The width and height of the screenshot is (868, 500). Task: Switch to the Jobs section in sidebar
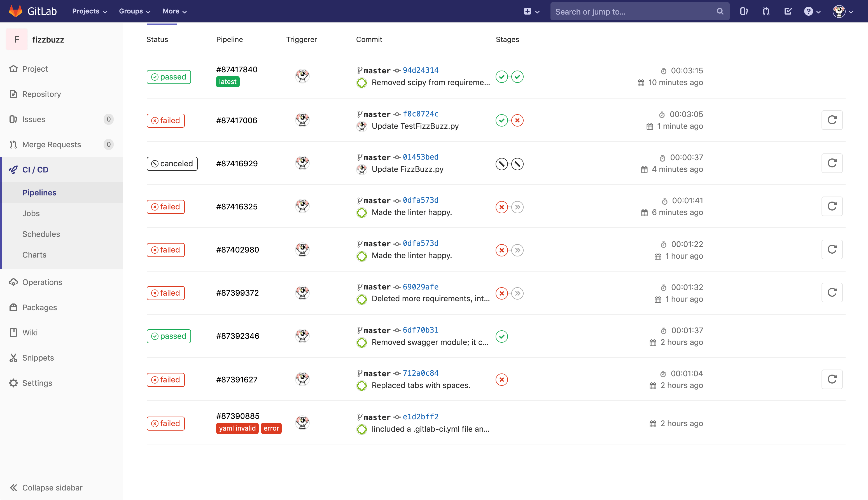coord(31,213)
